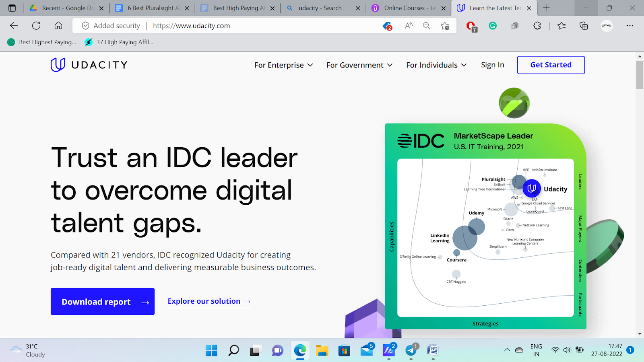Open the tab actions menu icon

point(12,8)
